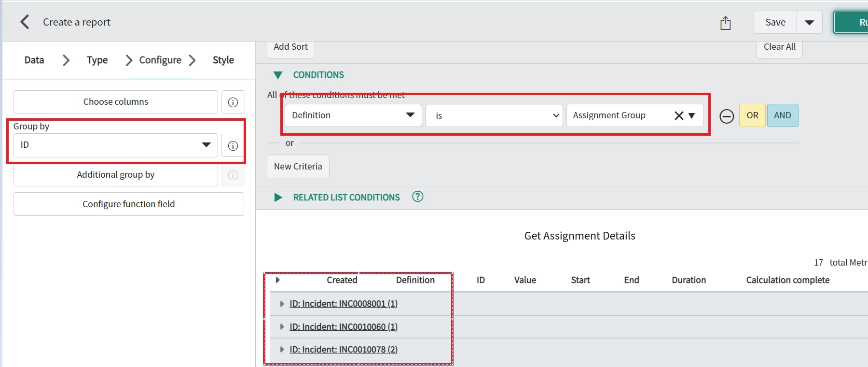Image resolution: width=868 pixels, height=367 pixels.
Task: Open Configure function field
Action: pos(129,204)
